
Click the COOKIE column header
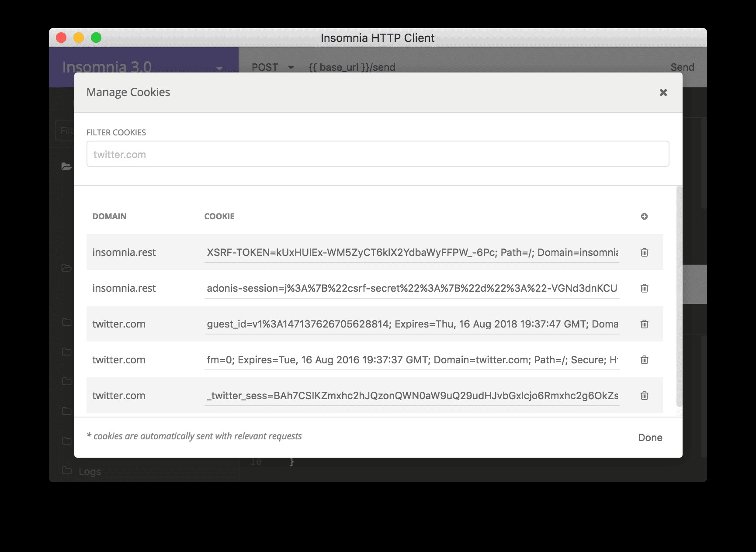pyautogui.click(x=219, y=216)
